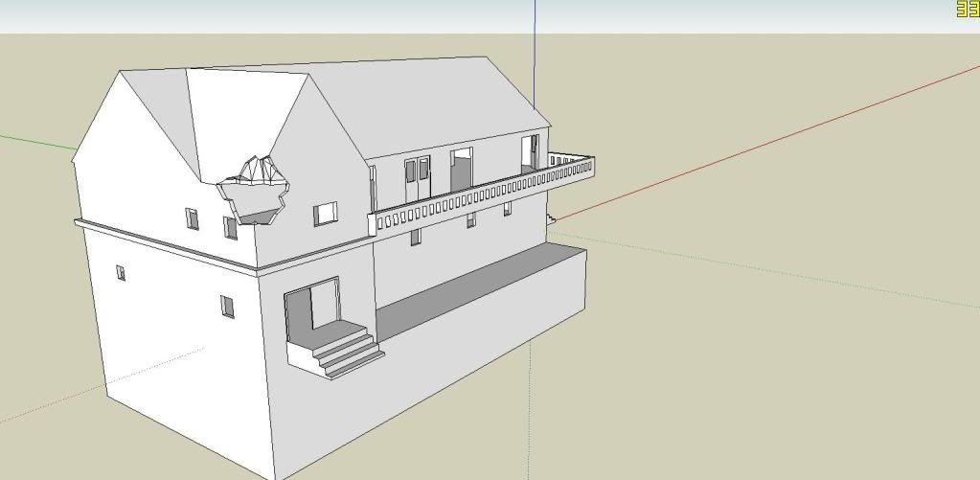The width and height of the screenshot is (980, 480).
Task: Click the solid green axis line
Action: pyautogui.click(x=38, y=143)
